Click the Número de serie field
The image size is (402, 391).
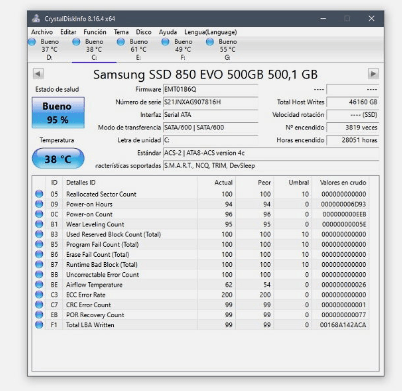click(x=210, y=102)
